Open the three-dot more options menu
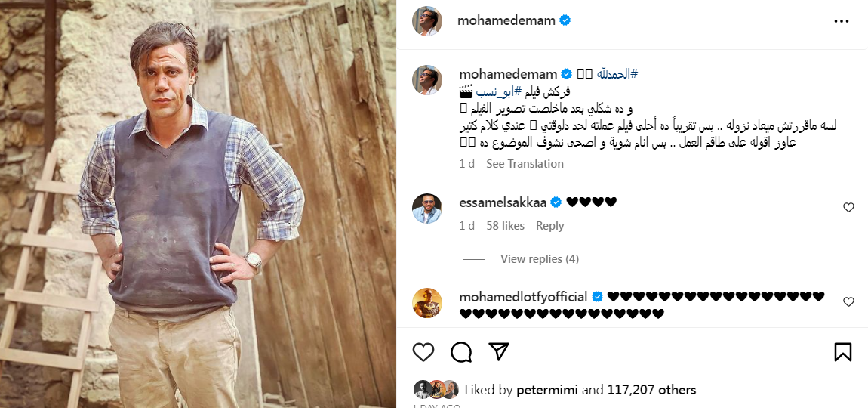Viewport: 868px width, 408px height. tap(841, 21)
